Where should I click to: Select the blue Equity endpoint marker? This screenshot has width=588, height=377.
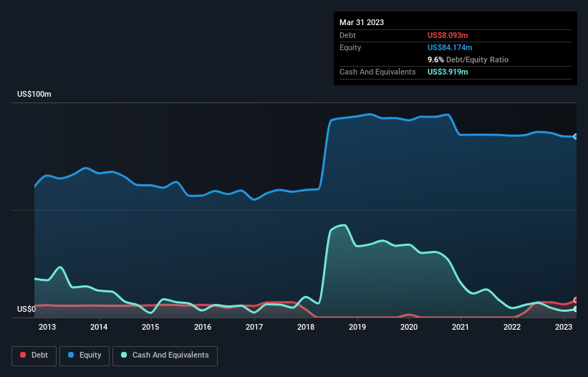pyautogui.click(x=576, y=137)
